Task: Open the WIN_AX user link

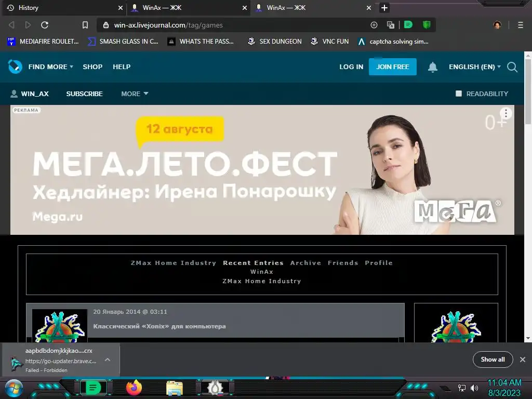Action: point(30,94)
